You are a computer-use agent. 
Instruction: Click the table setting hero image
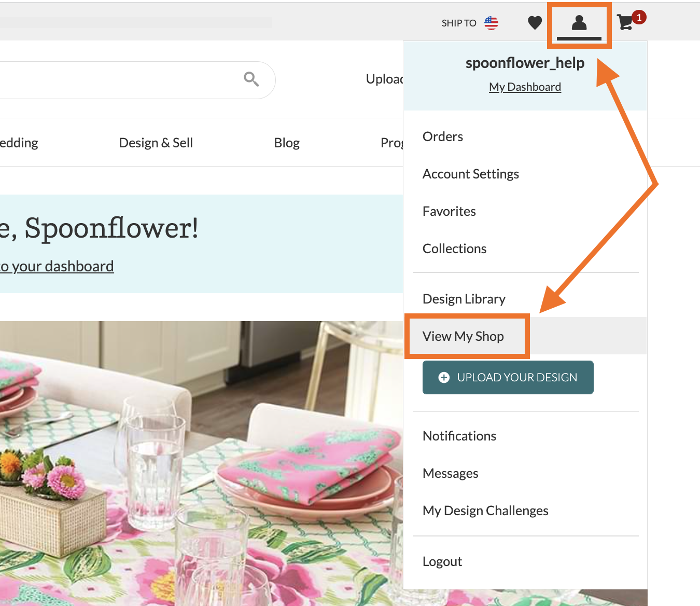tap(201, 463)
